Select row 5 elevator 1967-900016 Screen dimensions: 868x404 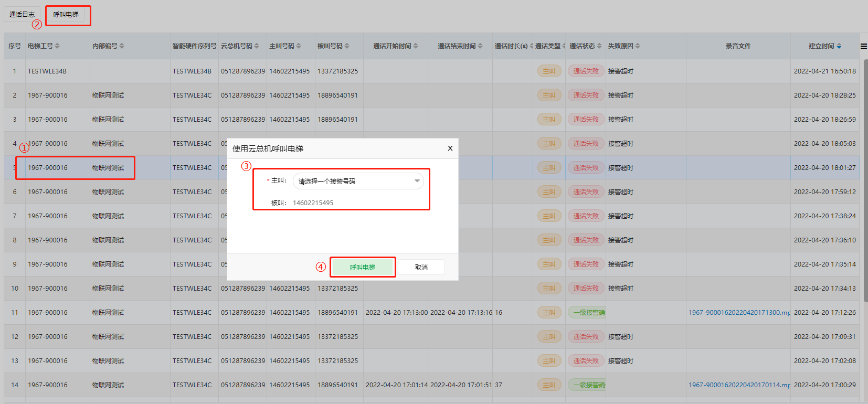tap(48, 168)
